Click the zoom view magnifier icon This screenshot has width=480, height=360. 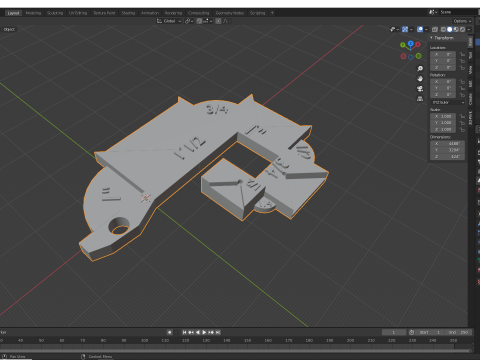click(x=420, y=68)
